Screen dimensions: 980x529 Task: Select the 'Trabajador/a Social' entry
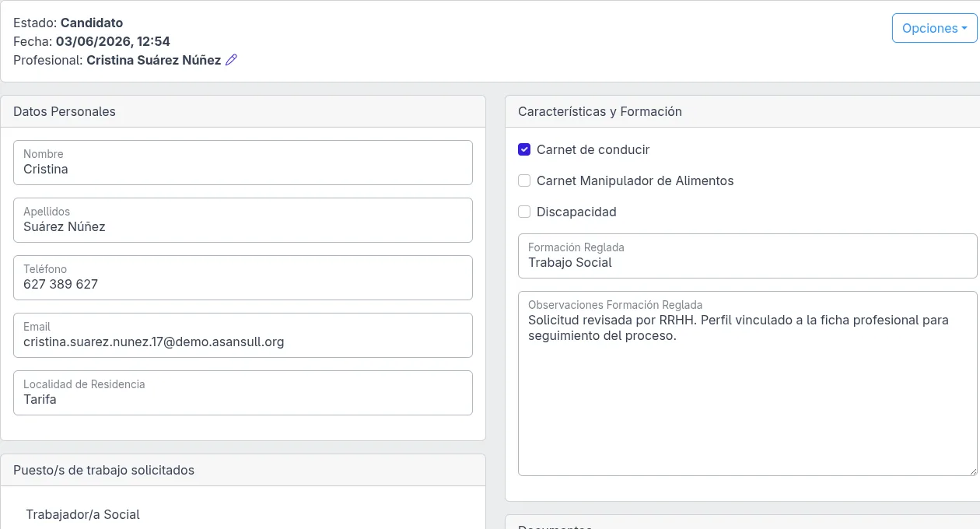tap(82, 514)
